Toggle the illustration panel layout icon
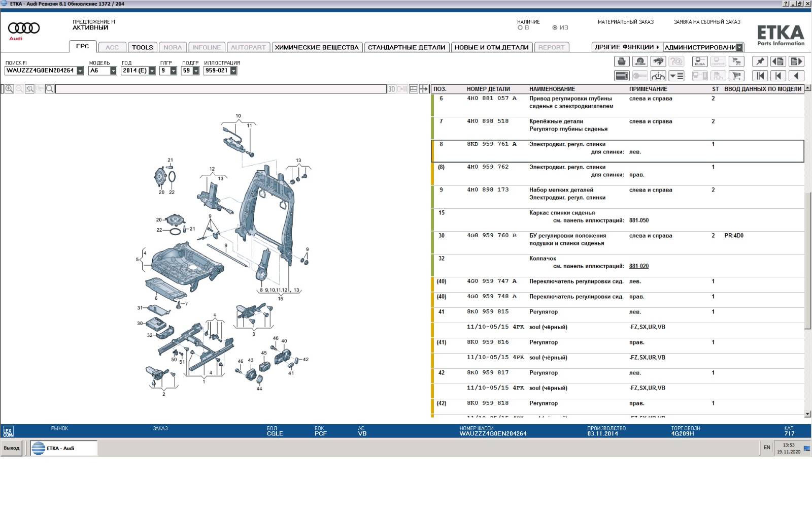The width and height of the screenshot is (812, 508). point(414,89)
